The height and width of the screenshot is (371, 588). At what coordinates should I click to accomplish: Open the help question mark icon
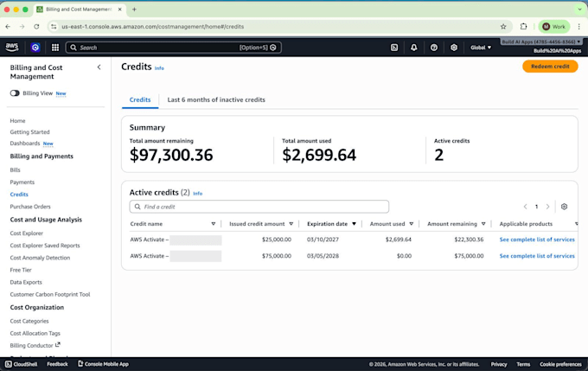pyautogui.click(x=434, y=48)
